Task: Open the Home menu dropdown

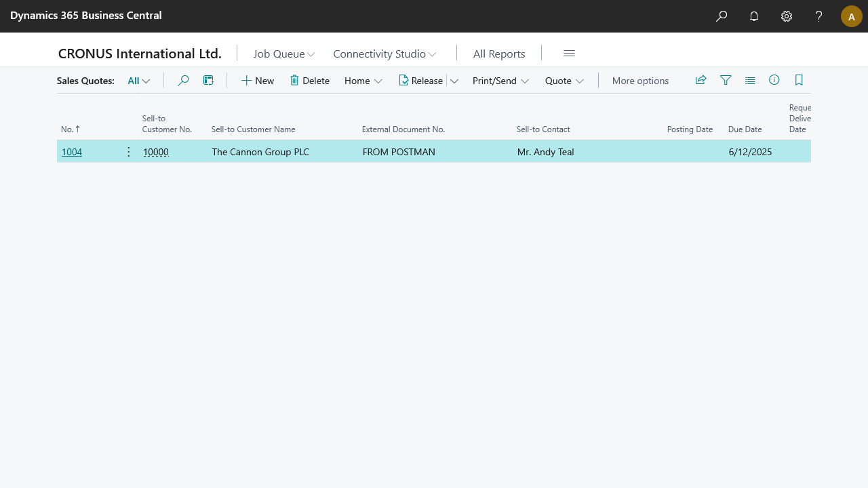Action: coord(363,81)
